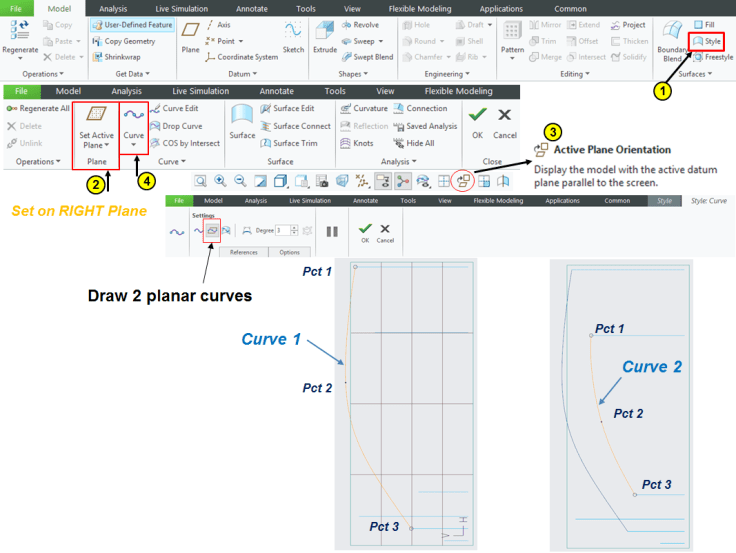Click the Degree value input field

(288, 231)
